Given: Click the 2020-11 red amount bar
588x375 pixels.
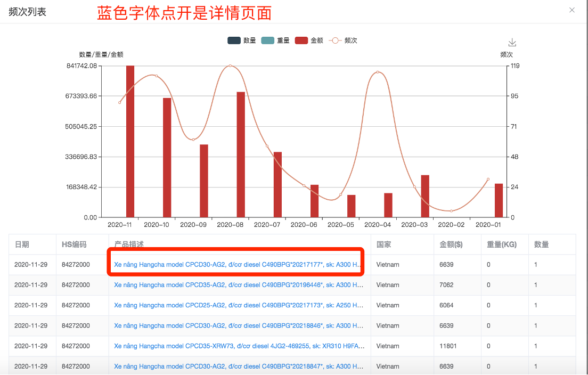Looking at the screenshot, I should [130, 141].
